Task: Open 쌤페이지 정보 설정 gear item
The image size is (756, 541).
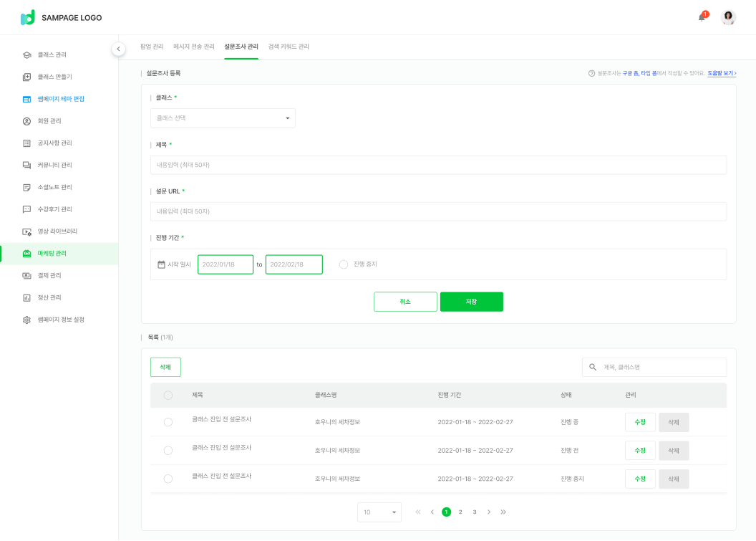Action: (60, 320)
